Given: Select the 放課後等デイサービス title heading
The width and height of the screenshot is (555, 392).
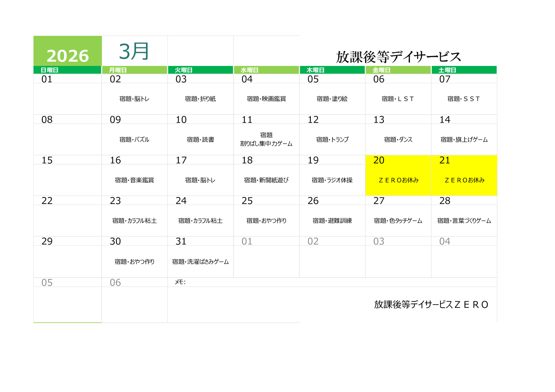Looking at the screenshot, I should 398,57.
